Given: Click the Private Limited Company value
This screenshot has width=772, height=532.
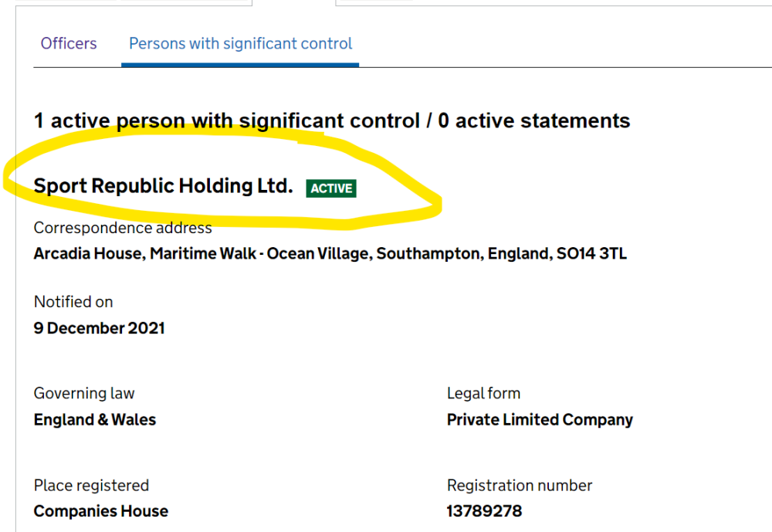Looking at the screenshot, I should click(539, 420).
